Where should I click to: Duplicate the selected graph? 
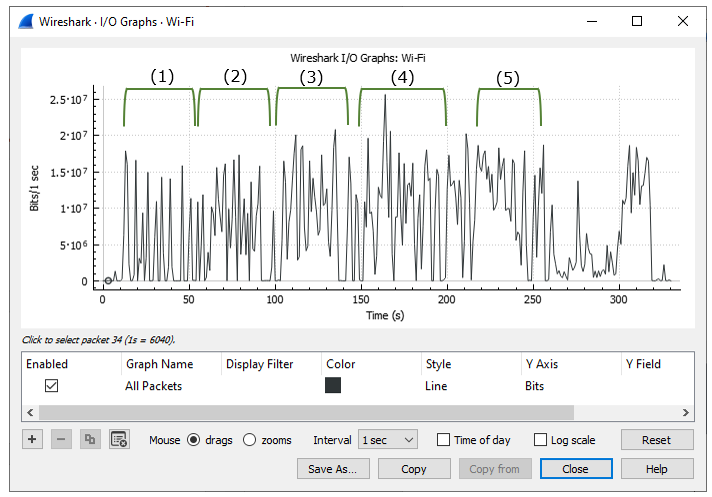point(90,439)
